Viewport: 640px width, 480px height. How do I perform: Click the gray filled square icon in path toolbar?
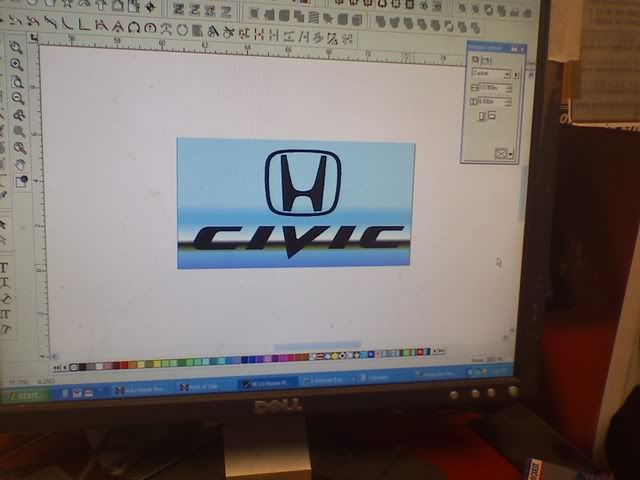point(197,31)
